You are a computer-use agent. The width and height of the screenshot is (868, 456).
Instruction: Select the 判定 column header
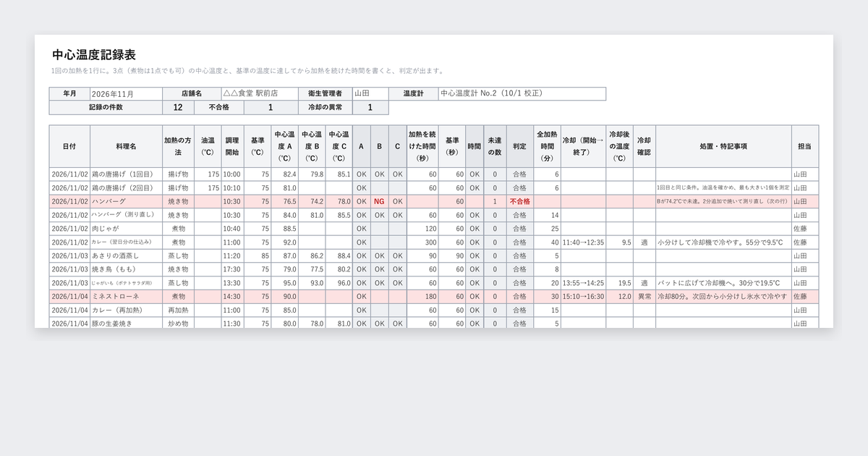coord(520,146)
